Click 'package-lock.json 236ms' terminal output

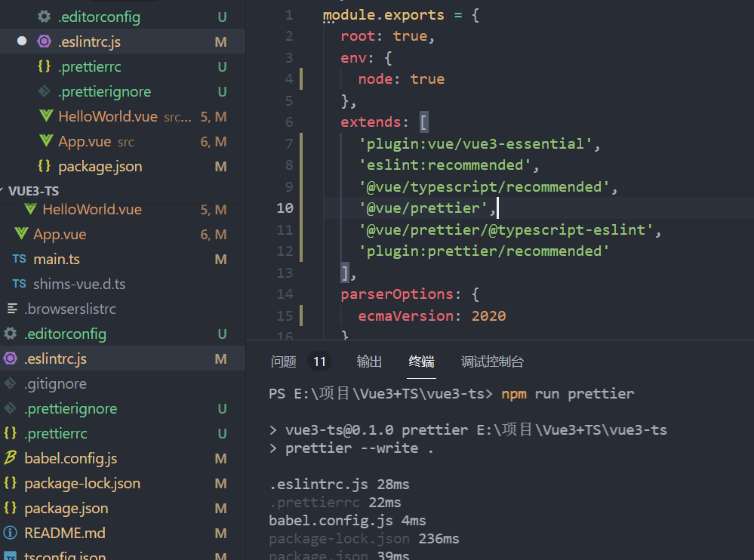click(x=364, y=538)
